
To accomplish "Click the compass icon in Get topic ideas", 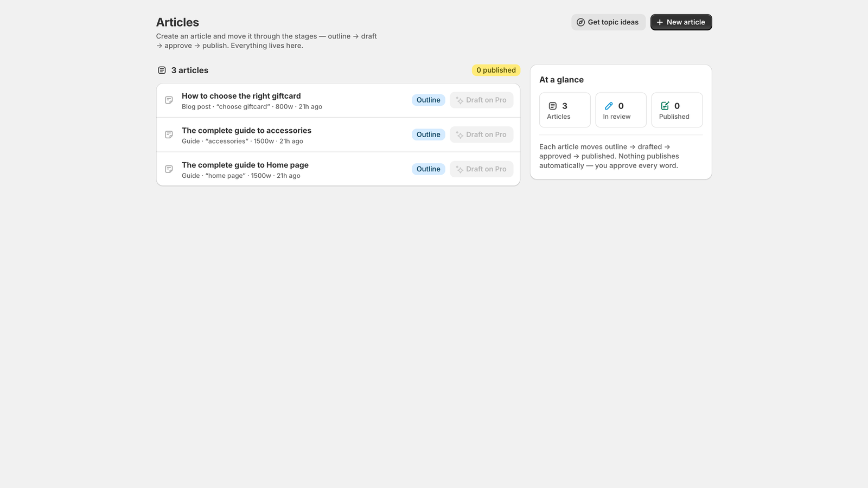I will click(x=580, y=22).
